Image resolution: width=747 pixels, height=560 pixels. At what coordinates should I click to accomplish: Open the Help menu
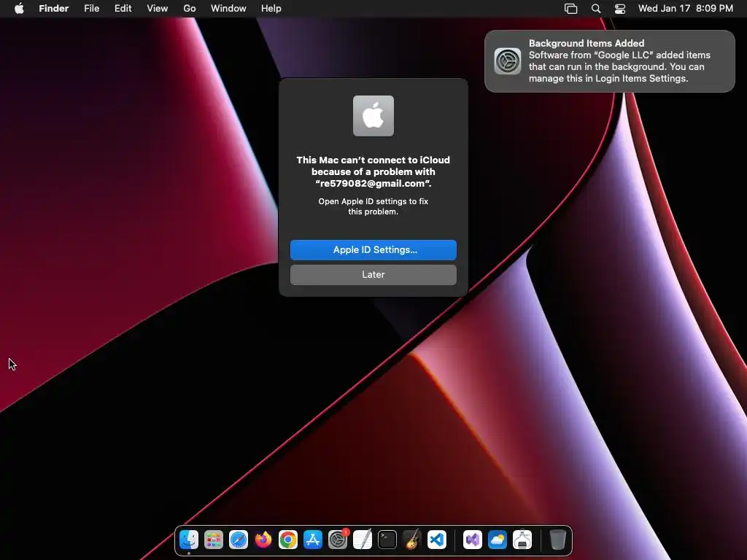(x=271, y=9)
